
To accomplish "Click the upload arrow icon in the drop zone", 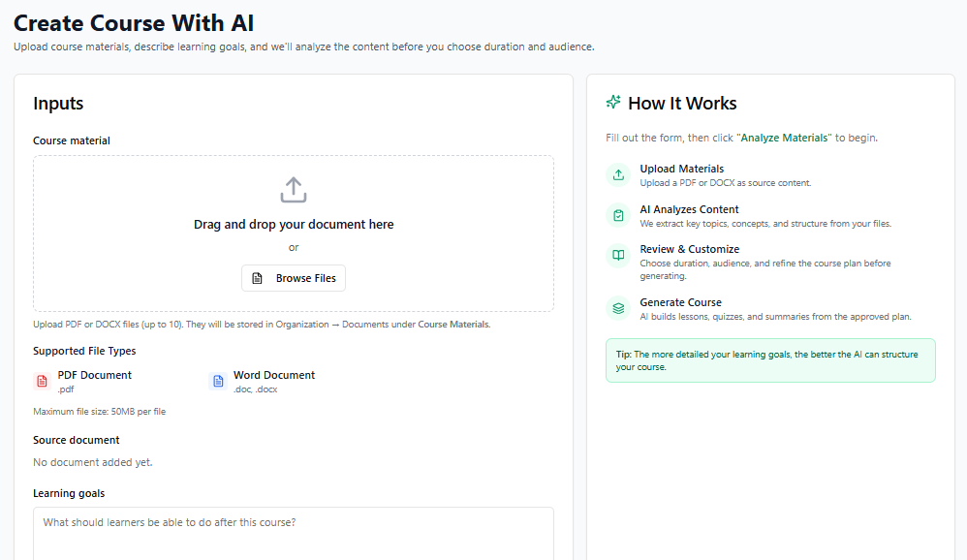I will [x=293, y=190].
